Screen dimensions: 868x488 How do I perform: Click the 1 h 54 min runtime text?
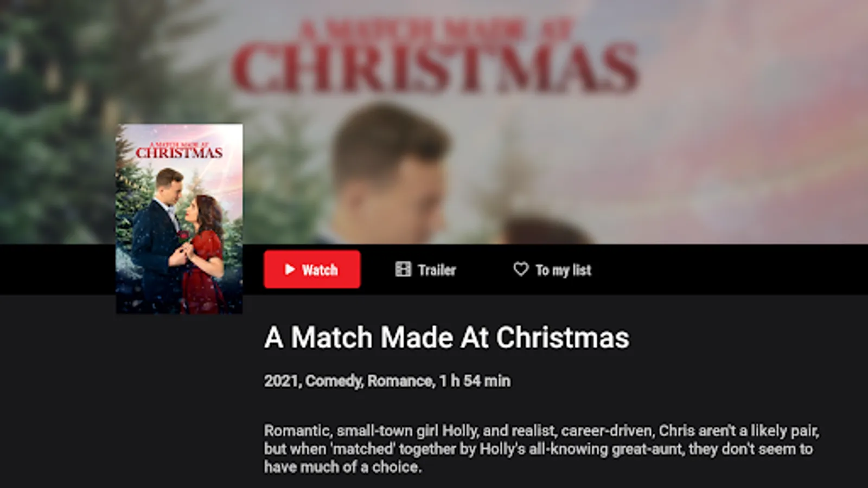pyautogui.click(x=475, y=381)
